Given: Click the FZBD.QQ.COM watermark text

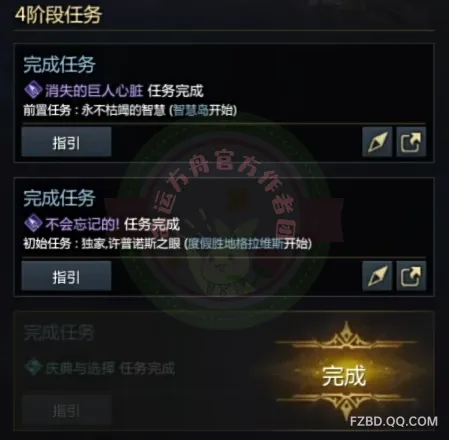Looking at the screenshot, I should [x=393, y=421].
